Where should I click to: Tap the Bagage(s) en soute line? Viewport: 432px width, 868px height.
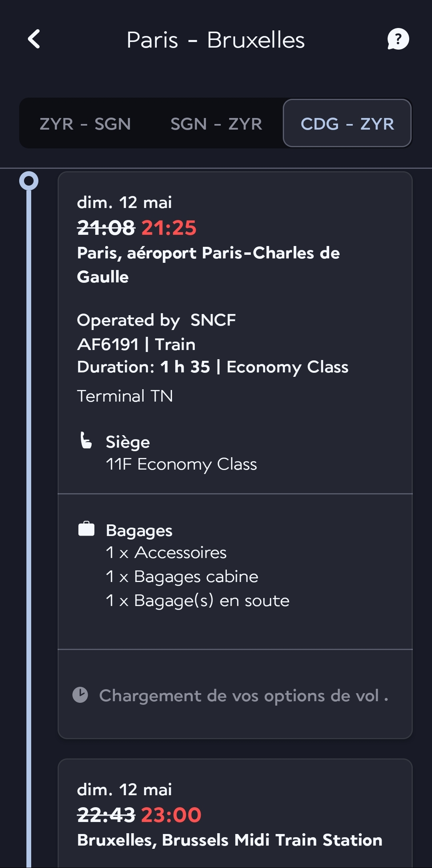click(198, 600)
